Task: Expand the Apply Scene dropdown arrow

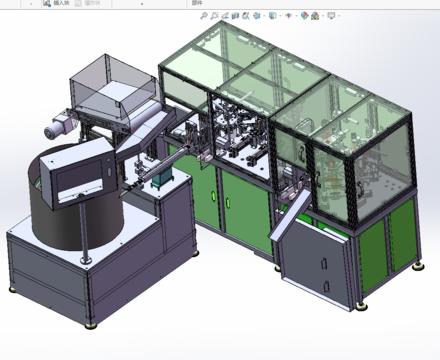Action: (323, 16)
